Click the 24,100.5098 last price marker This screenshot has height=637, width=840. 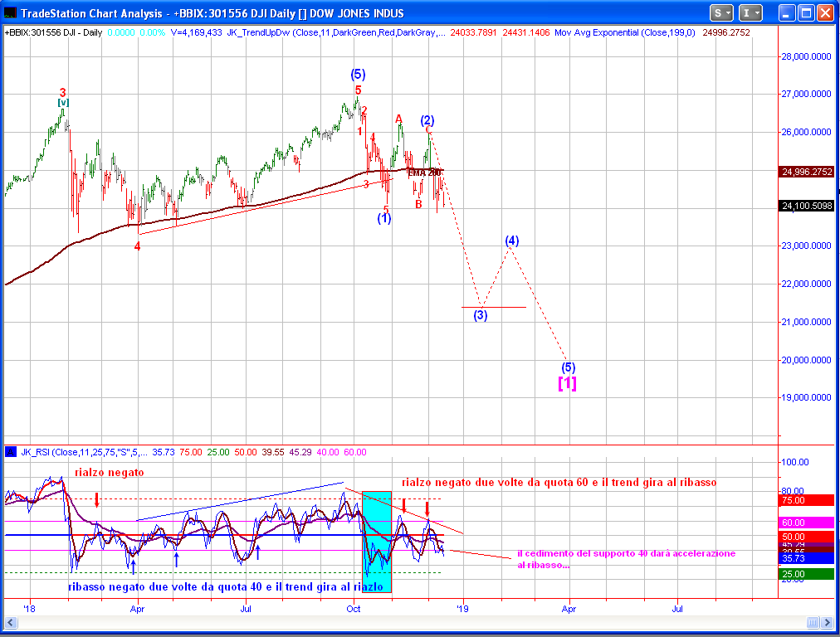[807, 206]
